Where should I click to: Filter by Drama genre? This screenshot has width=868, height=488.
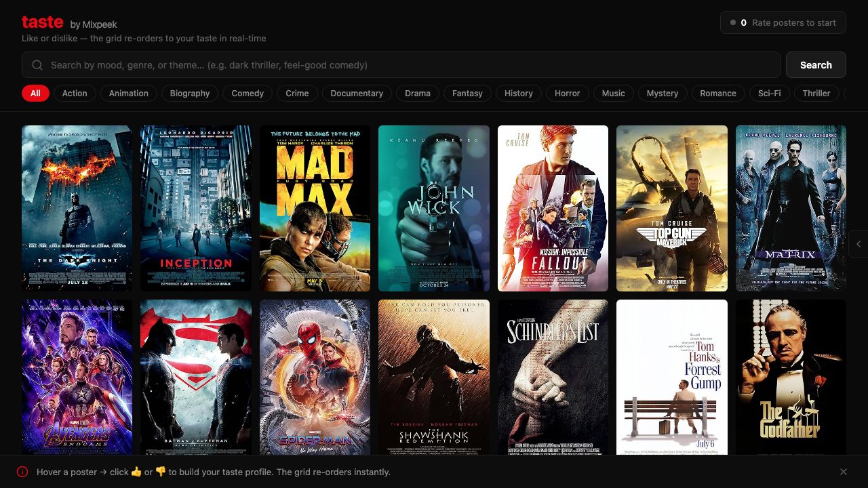tap(418, 94)
